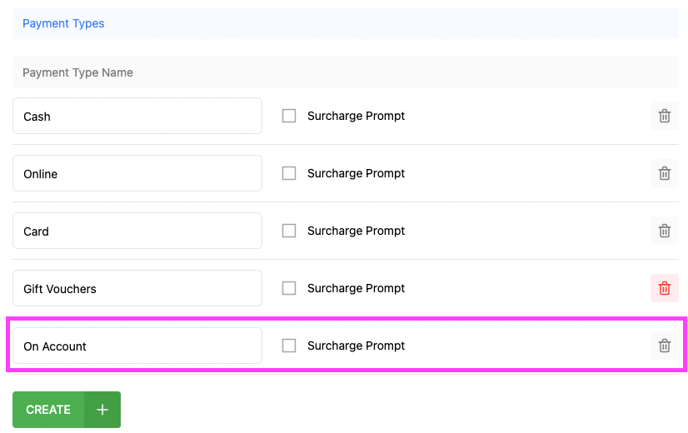Click red trash icon for Gift Vouchers

[664, 288]
